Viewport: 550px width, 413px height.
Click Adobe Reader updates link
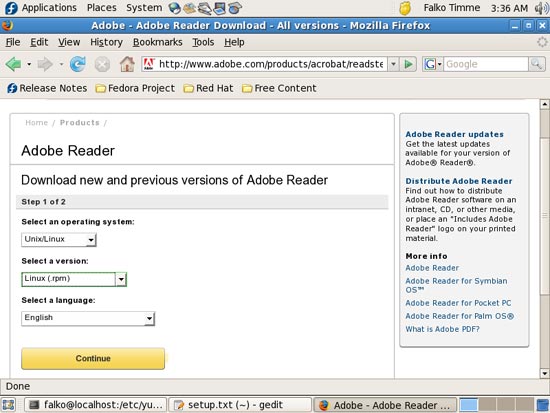point(454,134)
